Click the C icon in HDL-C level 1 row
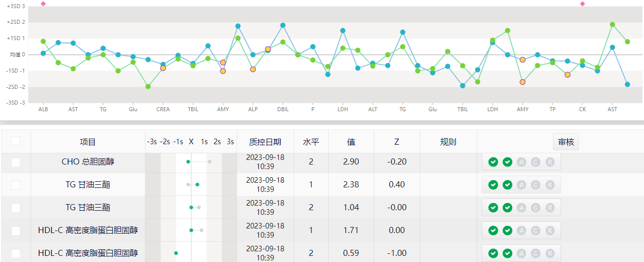Screen dimensions: 644x262 click(x=536, y=231)
